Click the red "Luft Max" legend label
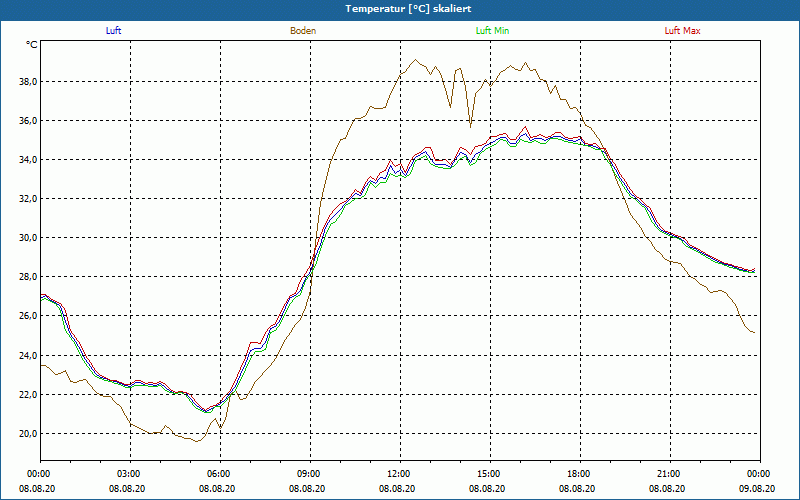The image size is (800, 500). [682, 31]
